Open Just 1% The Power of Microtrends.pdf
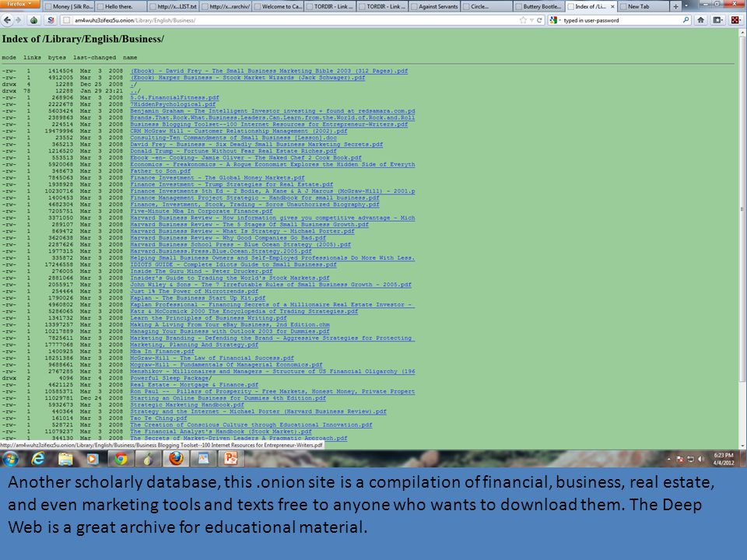The height and width of the screenshot is (560, 747). 195,291
